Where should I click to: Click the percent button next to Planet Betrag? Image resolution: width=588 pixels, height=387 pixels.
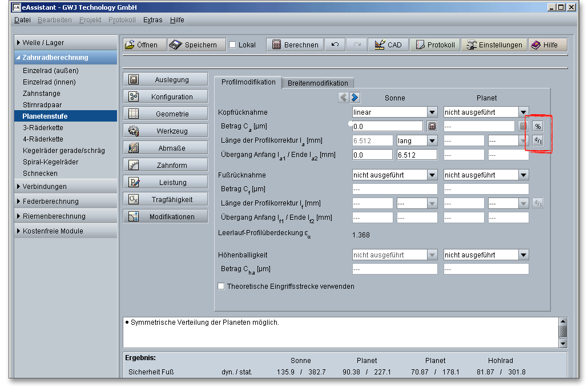(x=538, y=126)
